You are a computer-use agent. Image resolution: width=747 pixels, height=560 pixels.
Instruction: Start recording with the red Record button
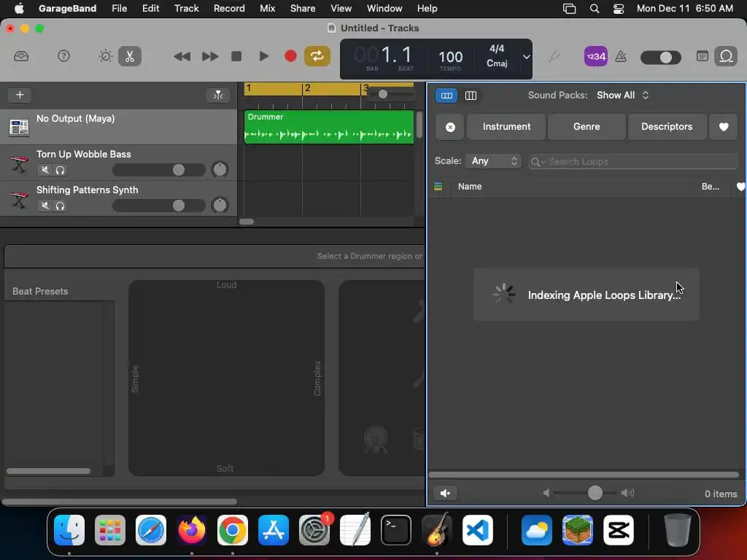tap(290, 56)
